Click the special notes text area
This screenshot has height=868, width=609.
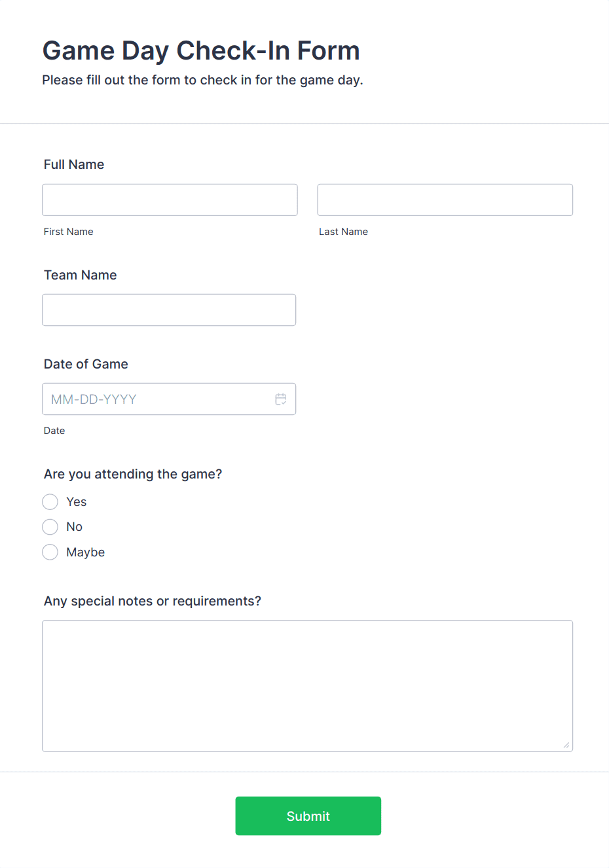click(308, 685)
